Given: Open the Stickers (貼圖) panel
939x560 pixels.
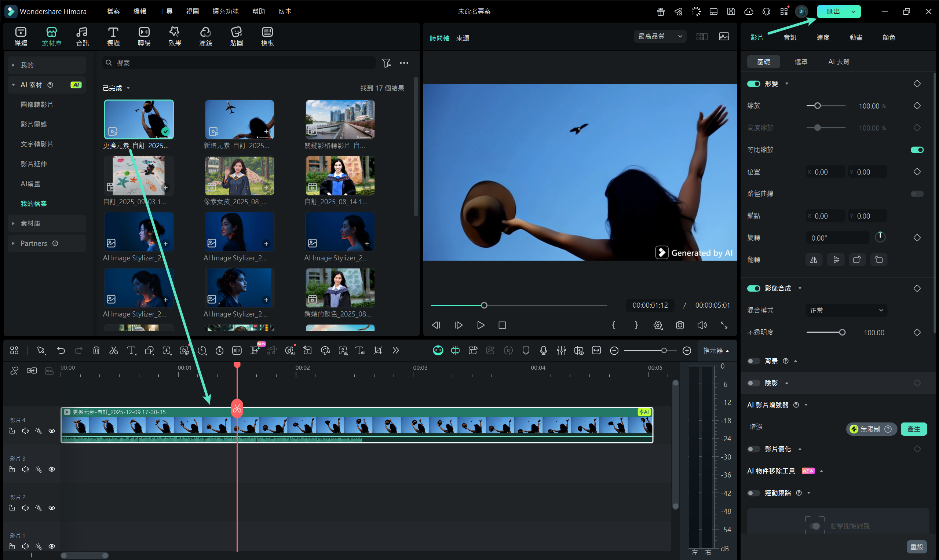Looking at the screenshot, I should click(x=236, y=36).
